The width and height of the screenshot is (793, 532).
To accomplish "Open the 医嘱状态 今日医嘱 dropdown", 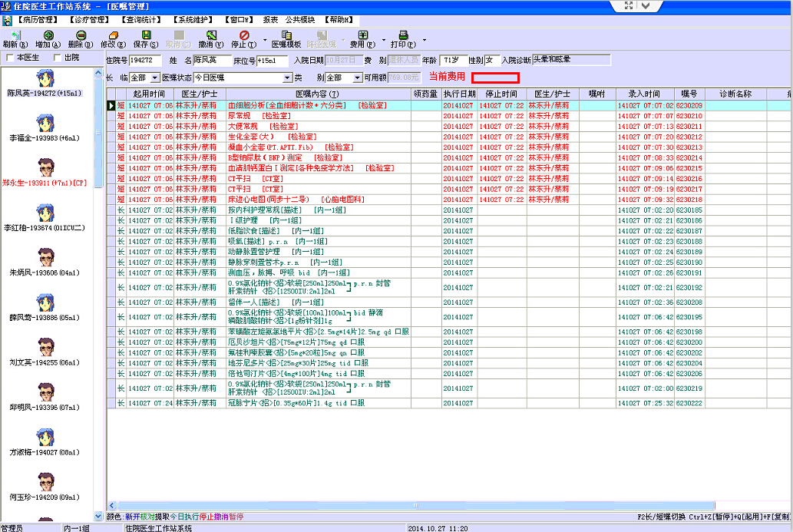I will (x=287, y=78).
